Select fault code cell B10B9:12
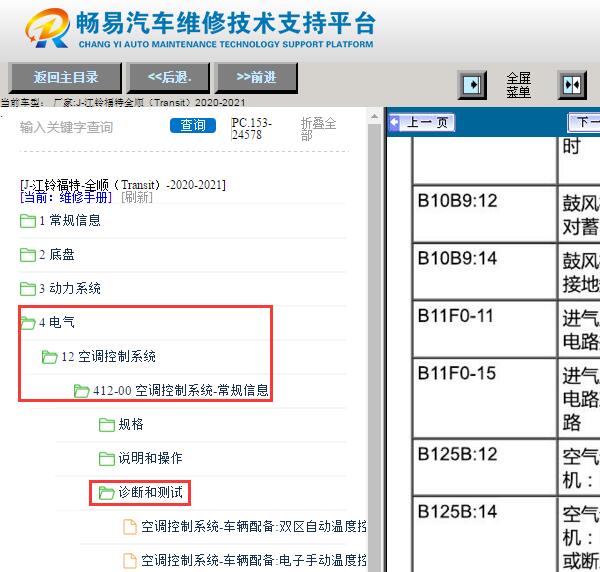The height and width of the screenshot is (572, 600). tap(484, 214)
